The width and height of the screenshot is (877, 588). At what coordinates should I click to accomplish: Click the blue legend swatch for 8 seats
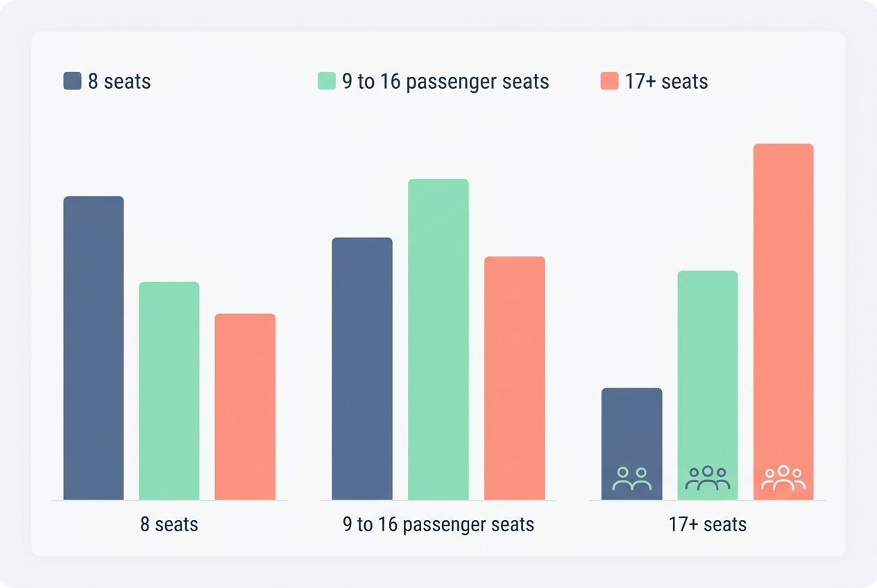click(72, 81)
